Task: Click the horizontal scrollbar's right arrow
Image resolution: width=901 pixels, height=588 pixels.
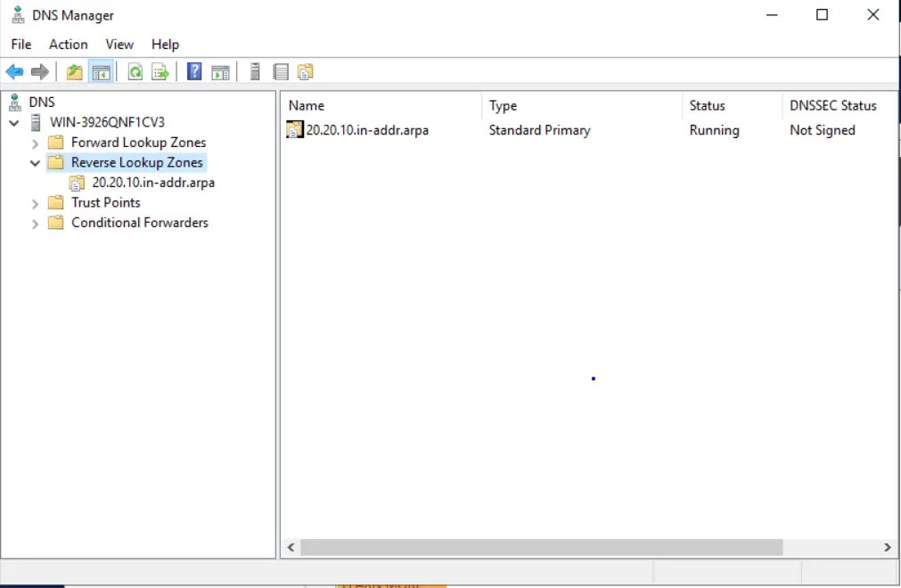Action: [x=888, y=547]
